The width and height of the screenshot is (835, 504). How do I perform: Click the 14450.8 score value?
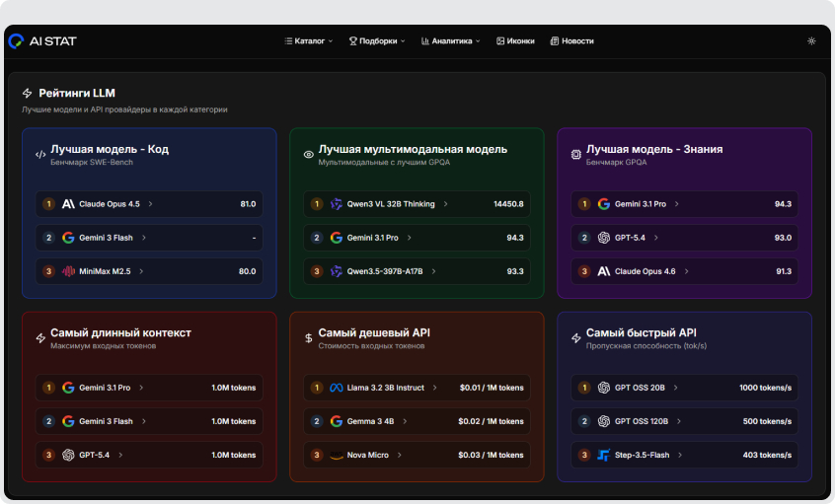click(x=508, y=204)
